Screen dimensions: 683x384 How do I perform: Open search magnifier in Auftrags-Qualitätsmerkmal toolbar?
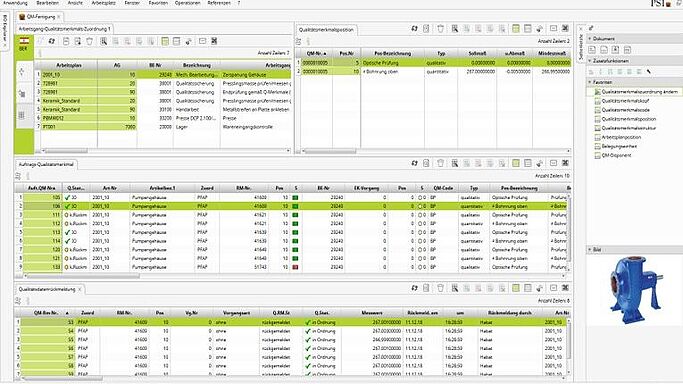click(x=455, y=163)
